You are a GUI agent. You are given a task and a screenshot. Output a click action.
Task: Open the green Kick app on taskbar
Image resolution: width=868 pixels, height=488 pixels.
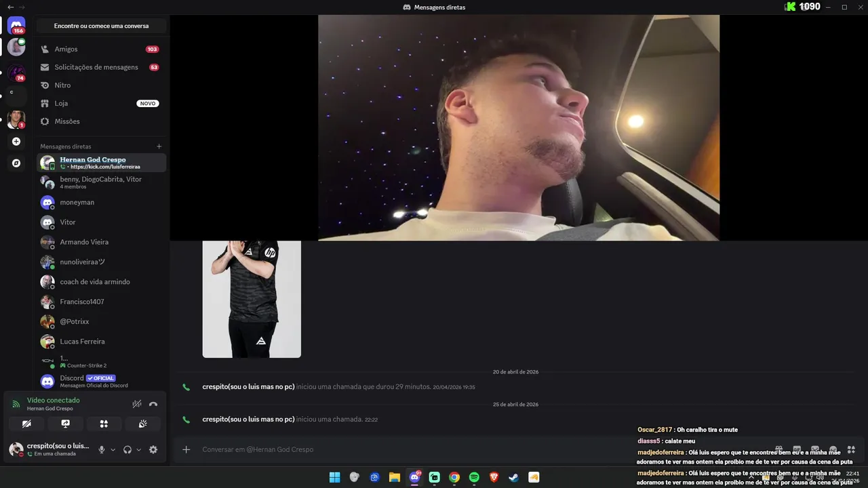(x=434, y=477)
